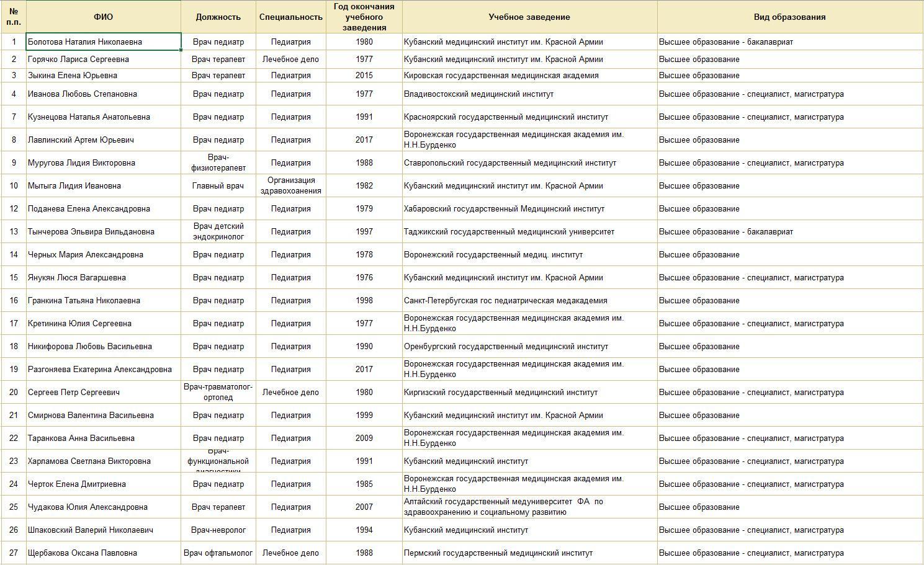The width and height of the screenshot is (924, 565).
Task: Select Кузнецова Наталья Анатольевна cell
Action: (104, 117)
